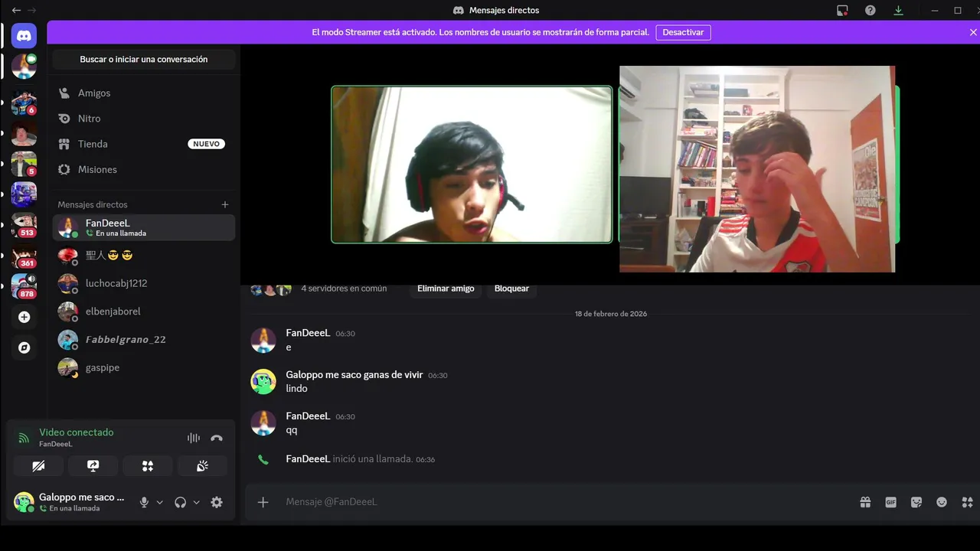Click FanDeeeL avatar beside message 'qq'
Image resolution: width=980 pixels, height=551 pixels.
click(263, 423)
